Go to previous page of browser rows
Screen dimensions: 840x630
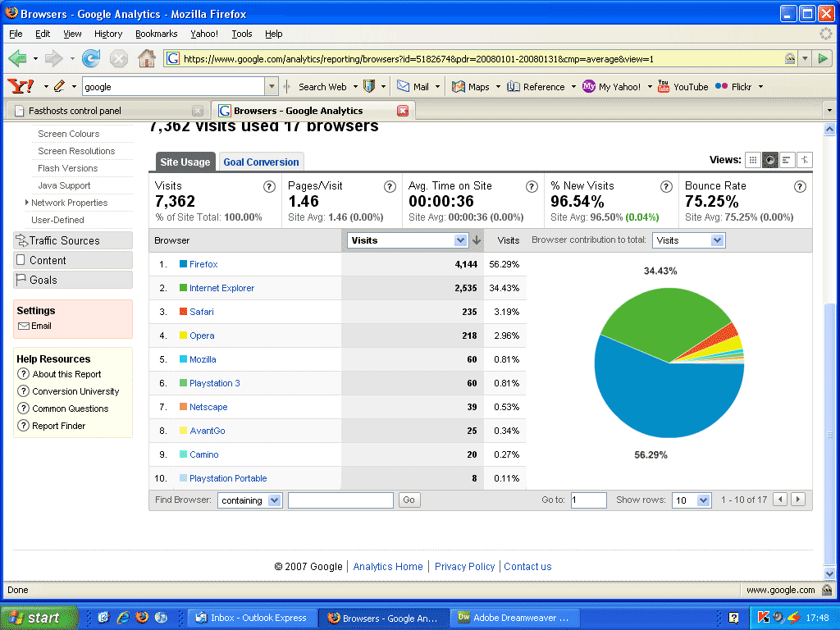(x=781, y=500)
